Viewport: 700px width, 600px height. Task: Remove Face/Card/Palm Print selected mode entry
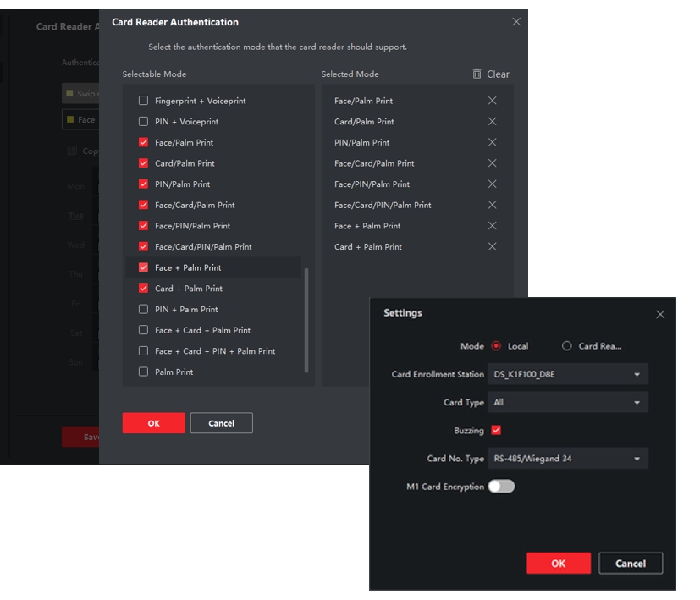click(x=492, y=163)
